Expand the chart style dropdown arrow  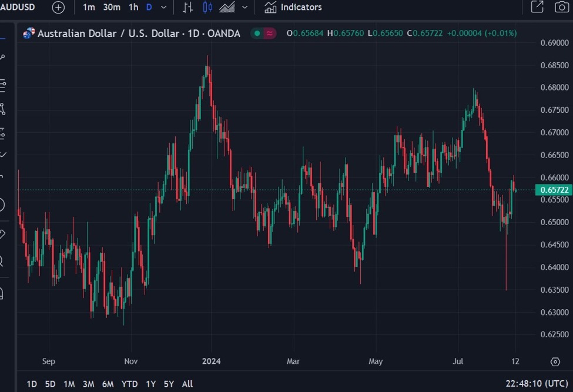(x=244, y=8)
